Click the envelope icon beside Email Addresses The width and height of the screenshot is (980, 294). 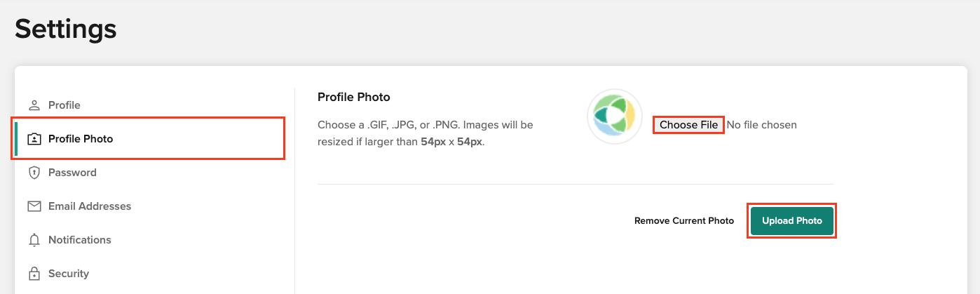click(34, 206)
